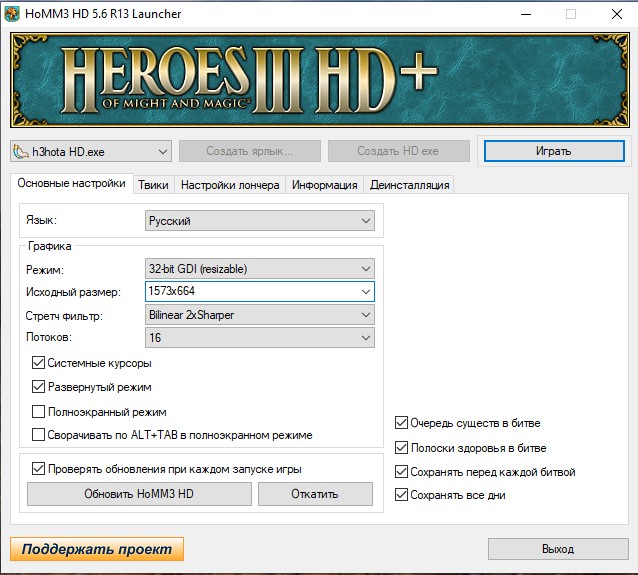Click the Обновить HoMM3 HD button
The width and height of the screenshot is (638, 575).
pos(139,494)
